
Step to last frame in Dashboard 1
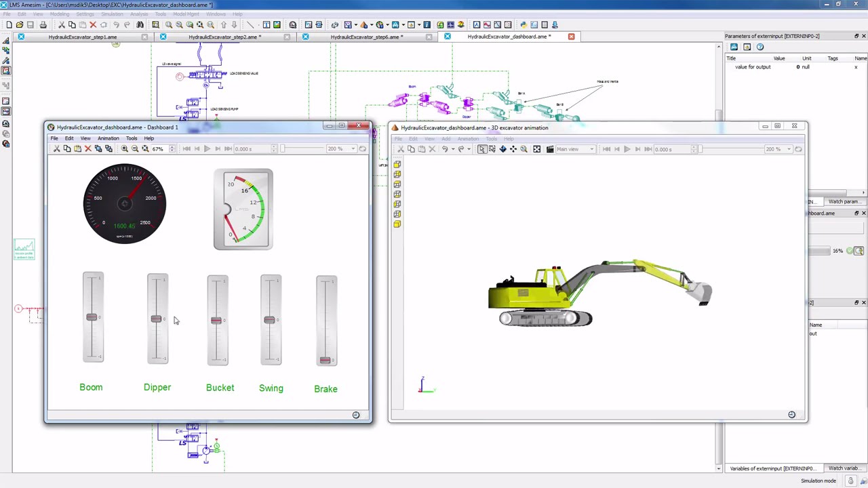[x=228, y=149]
